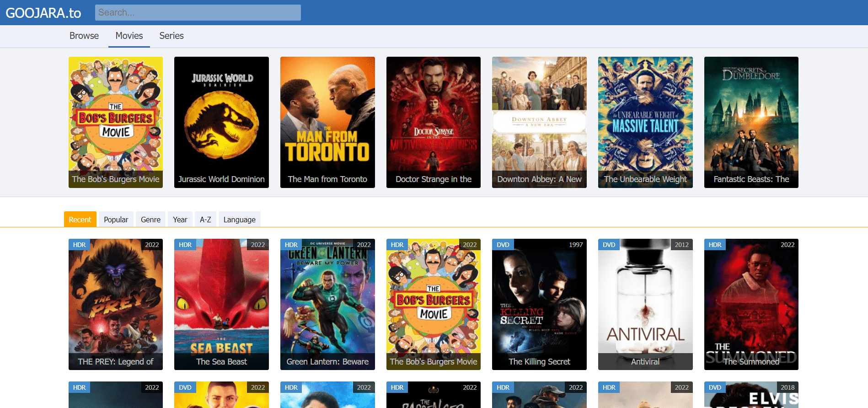868x408 pixels.
Task: Click HDR badge on The Summoned card
Action: [715, 245]
